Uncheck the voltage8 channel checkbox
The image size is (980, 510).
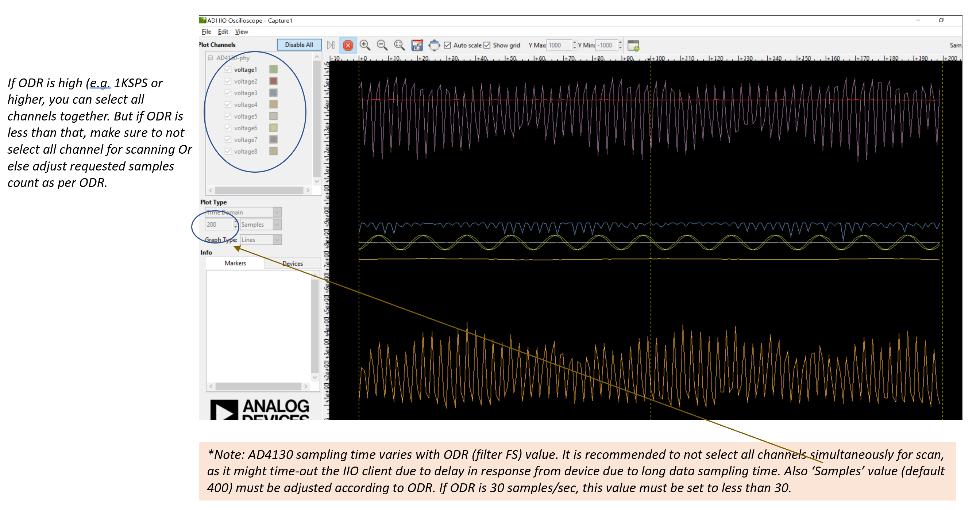(x=228, y=151)
